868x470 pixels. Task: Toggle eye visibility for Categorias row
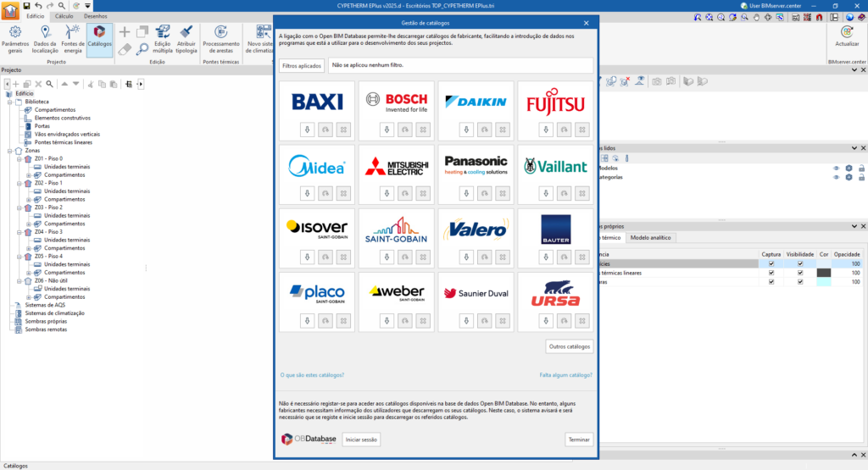836,178
